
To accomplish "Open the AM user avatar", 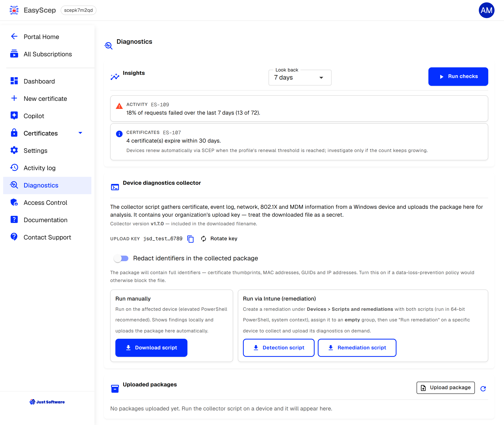I will 486,10.
